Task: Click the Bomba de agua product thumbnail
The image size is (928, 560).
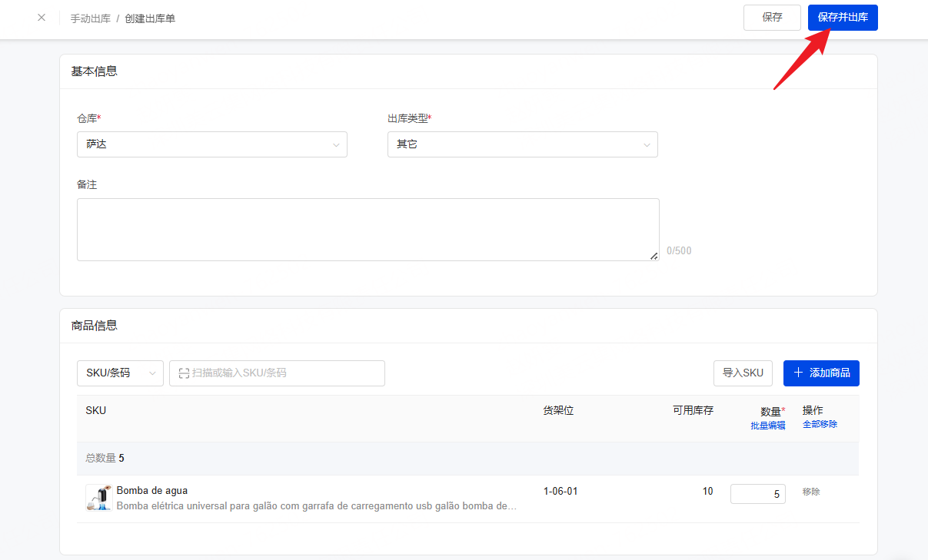Action: tap(98, 498)
